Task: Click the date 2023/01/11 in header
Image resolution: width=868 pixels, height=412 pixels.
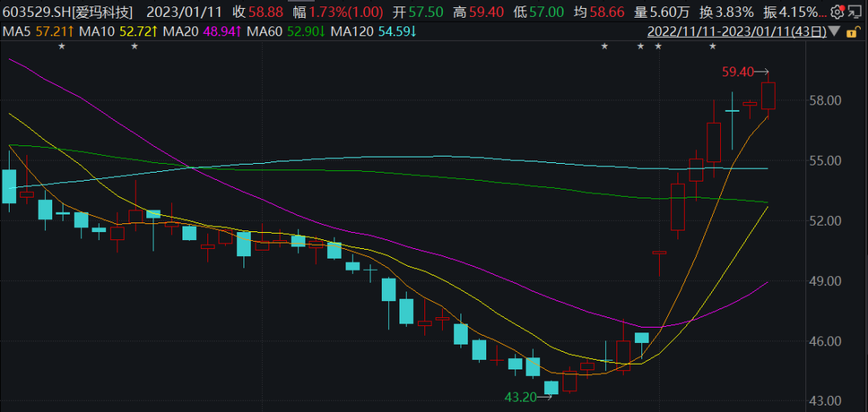Action: click(183, 11)
